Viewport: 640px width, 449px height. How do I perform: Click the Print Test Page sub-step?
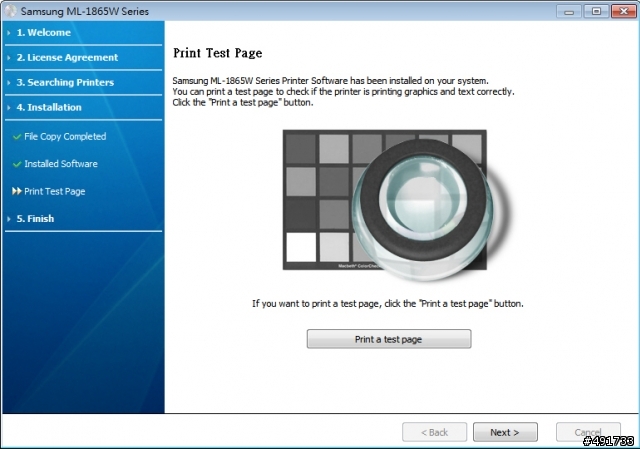point(55,191)
